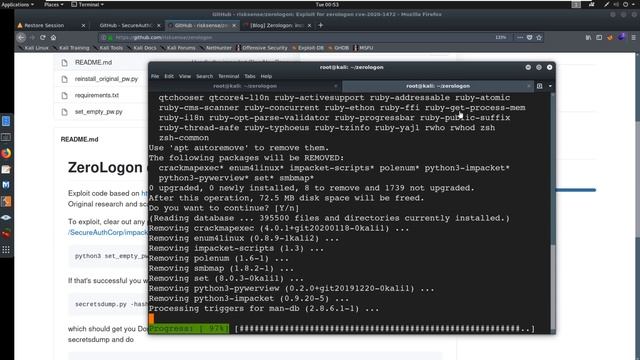Open terminal tab list dropdown arrow
Image resolution: width=640 pixels, height=360 pixels.
pos(550,86)
